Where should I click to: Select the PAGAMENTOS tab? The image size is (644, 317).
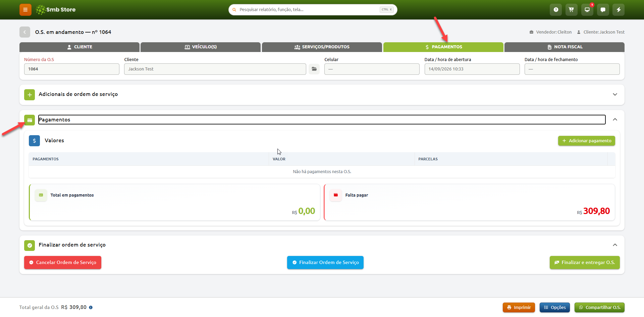click(x=443, y=47)
